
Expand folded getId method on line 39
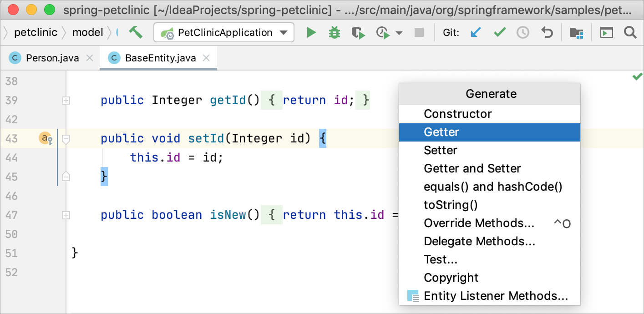pyautogui.click(x=66, y=101)
